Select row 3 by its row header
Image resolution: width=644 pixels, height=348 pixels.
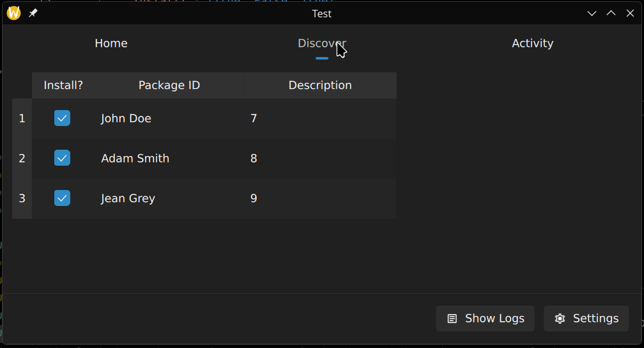(22, 198)
